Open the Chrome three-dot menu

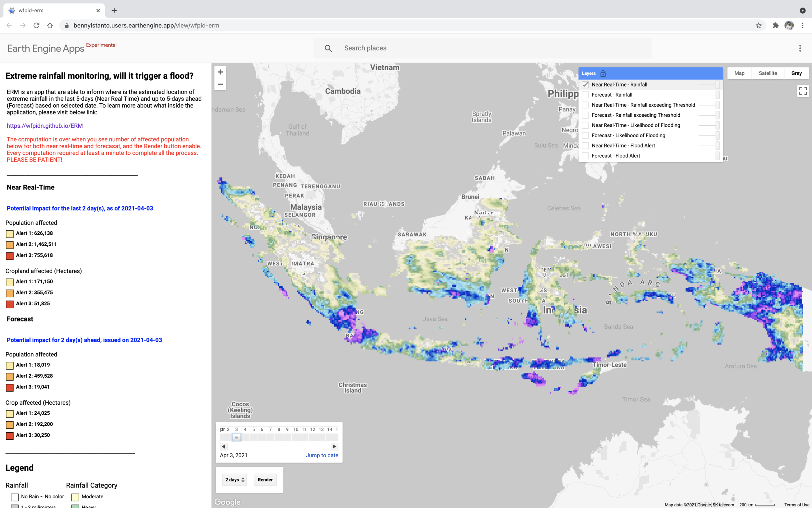point(803,26)
